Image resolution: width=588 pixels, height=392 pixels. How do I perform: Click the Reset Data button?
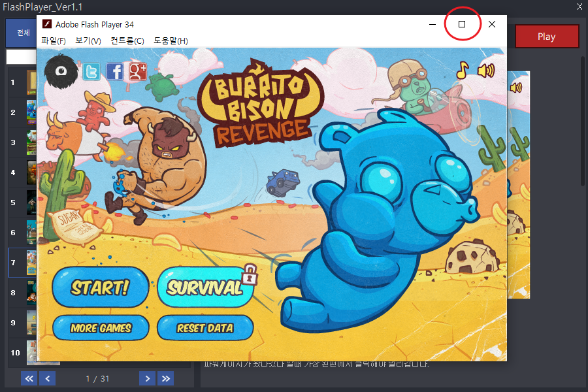pyautogui.click(x=205, y=328)
